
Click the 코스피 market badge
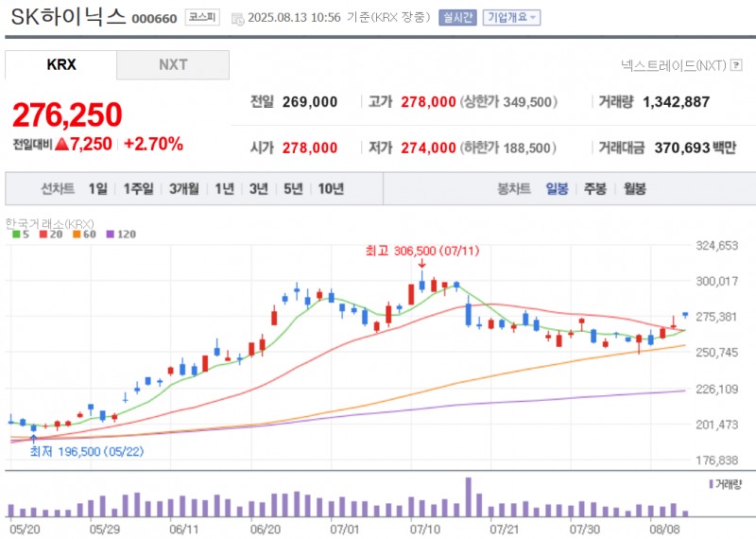pyautogui.click(x=202, y=17)
